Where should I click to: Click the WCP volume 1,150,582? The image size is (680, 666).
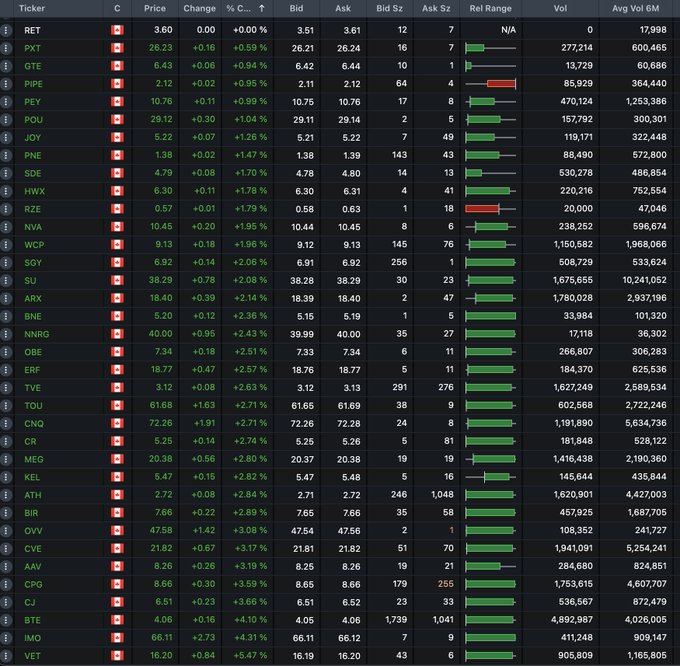click(573, 244)
